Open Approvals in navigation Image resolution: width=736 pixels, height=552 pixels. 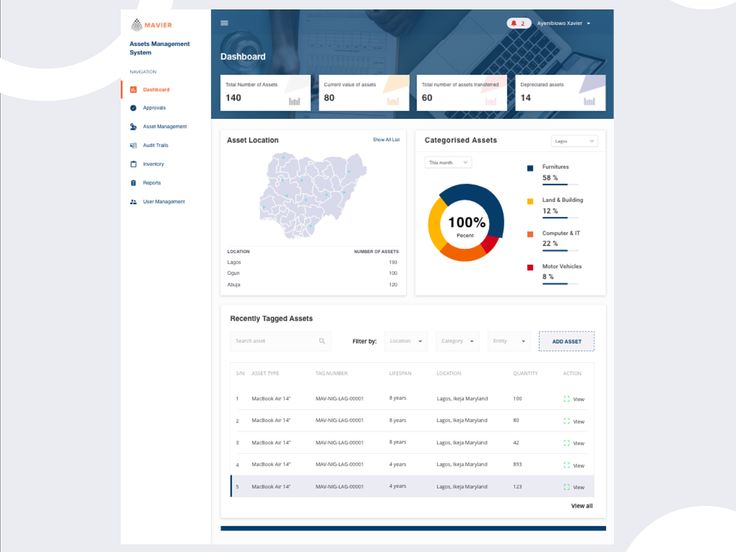point(154,108)
